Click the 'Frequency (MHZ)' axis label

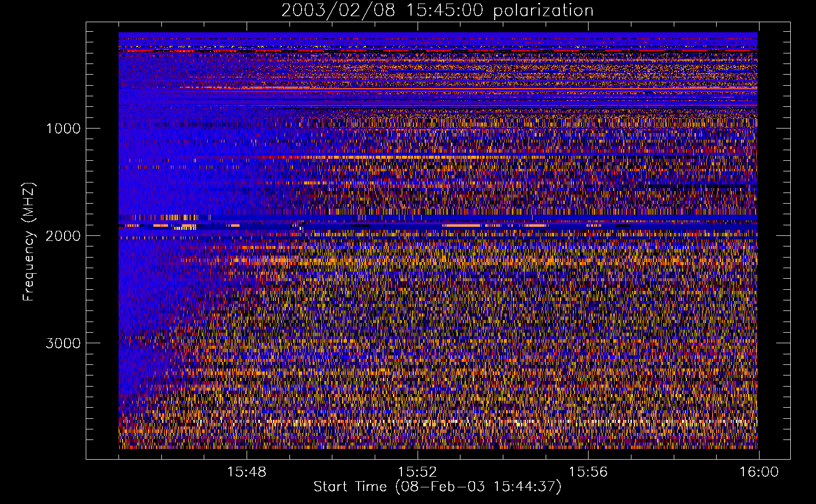29,242
